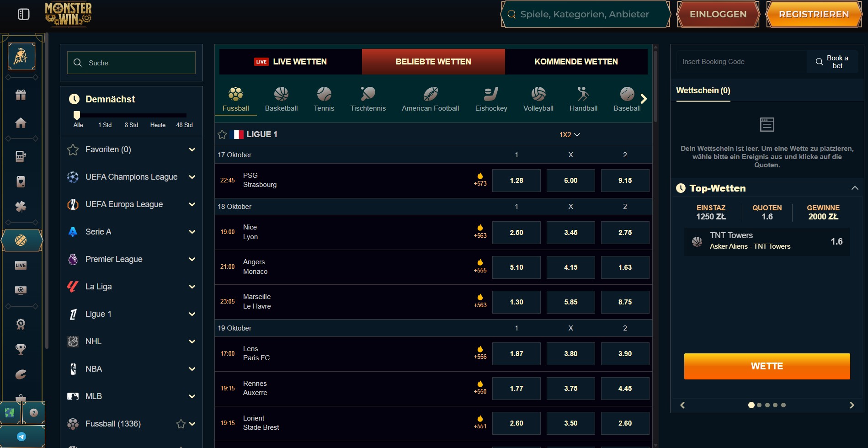Collapse the Top-Wetten section
This screenshot has width=868, height=448.
coord(854,188)
